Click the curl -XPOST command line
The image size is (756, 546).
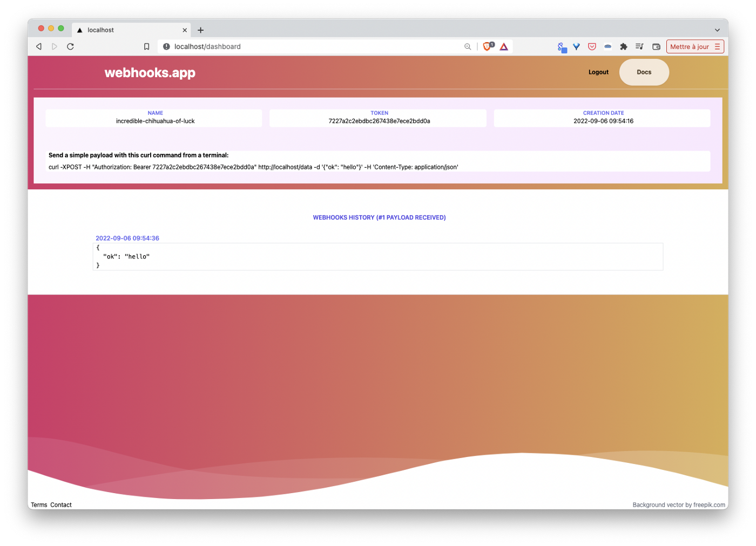coord(253,167)
